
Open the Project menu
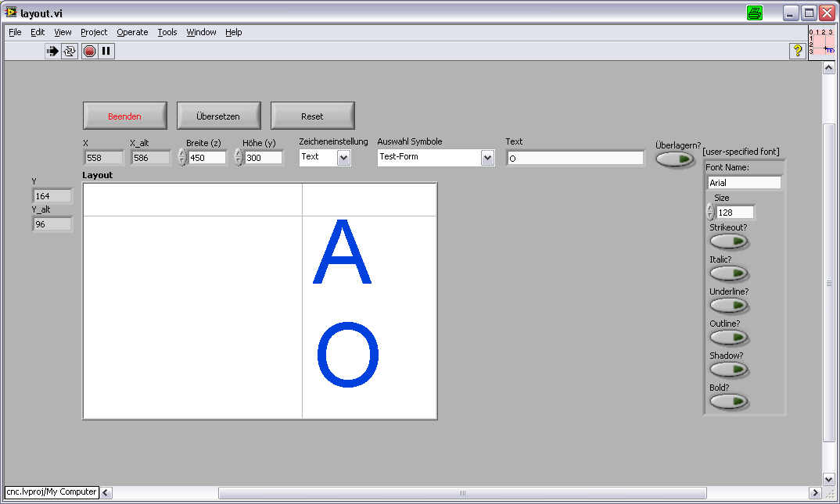tap(94, 32)
